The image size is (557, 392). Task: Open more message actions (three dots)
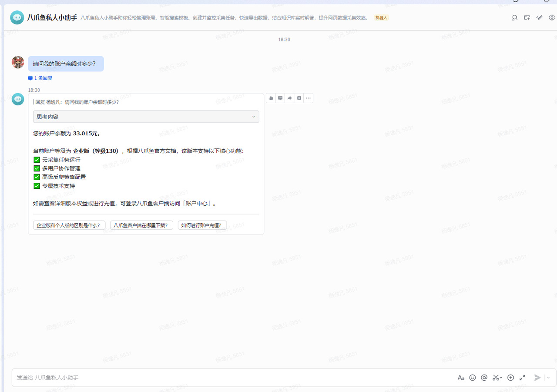click(308, 98)
